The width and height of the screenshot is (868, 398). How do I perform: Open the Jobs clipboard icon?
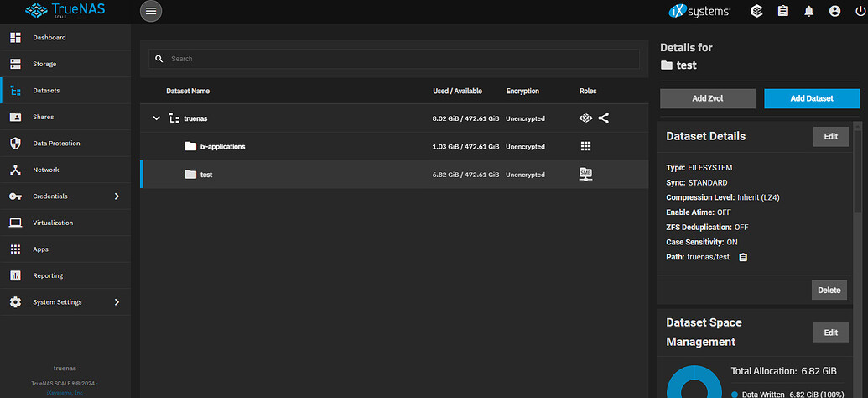[x=782, y=11]
